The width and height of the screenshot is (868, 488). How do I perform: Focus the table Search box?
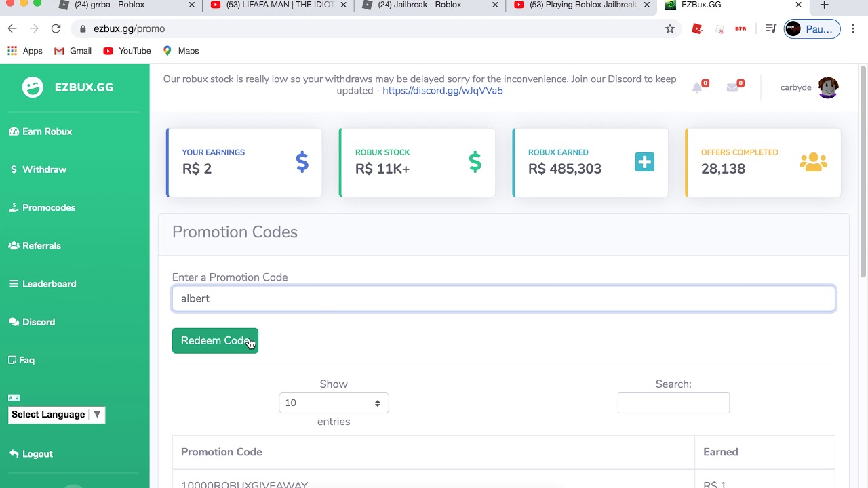pos(673,403)
